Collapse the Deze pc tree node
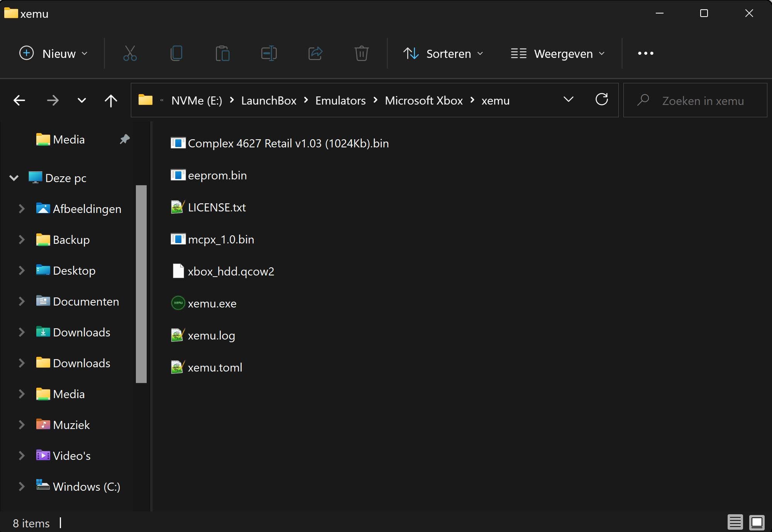Viewport: 772px width, 532px height. [x=14, y=178]
